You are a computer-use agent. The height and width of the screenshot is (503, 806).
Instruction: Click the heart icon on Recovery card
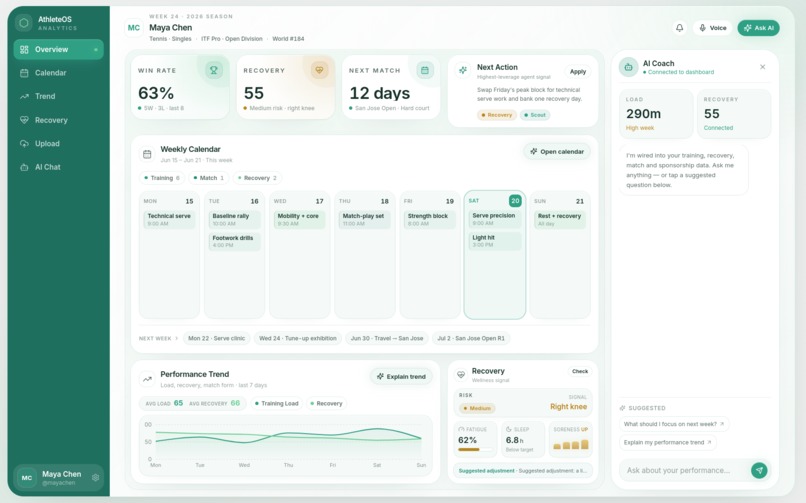point(319,70)
